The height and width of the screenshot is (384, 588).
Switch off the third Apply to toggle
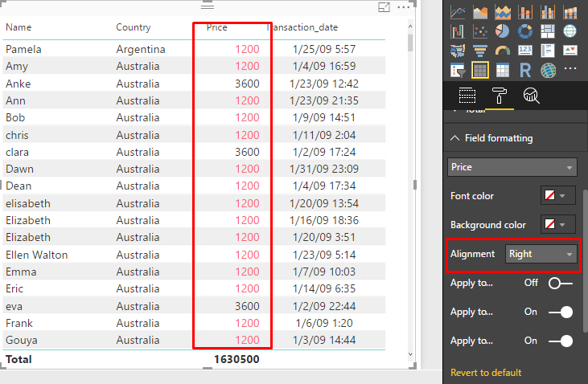[560, 341]
